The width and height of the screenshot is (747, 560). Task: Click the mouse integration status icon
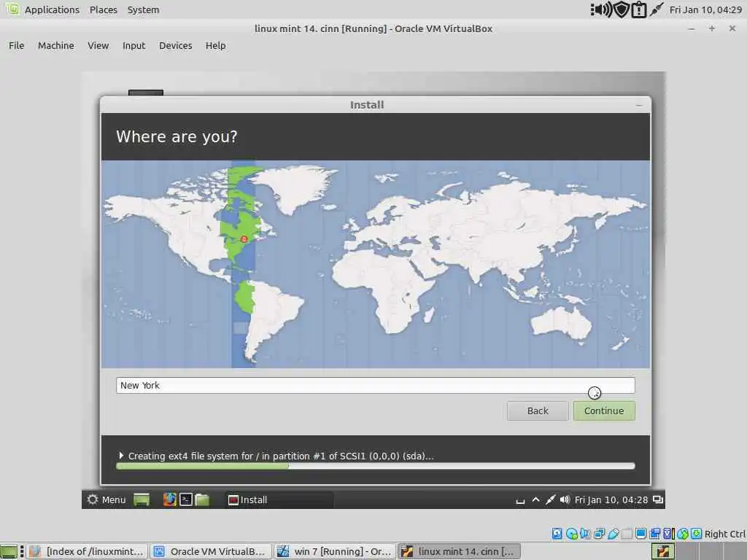[x=683, y=533]
